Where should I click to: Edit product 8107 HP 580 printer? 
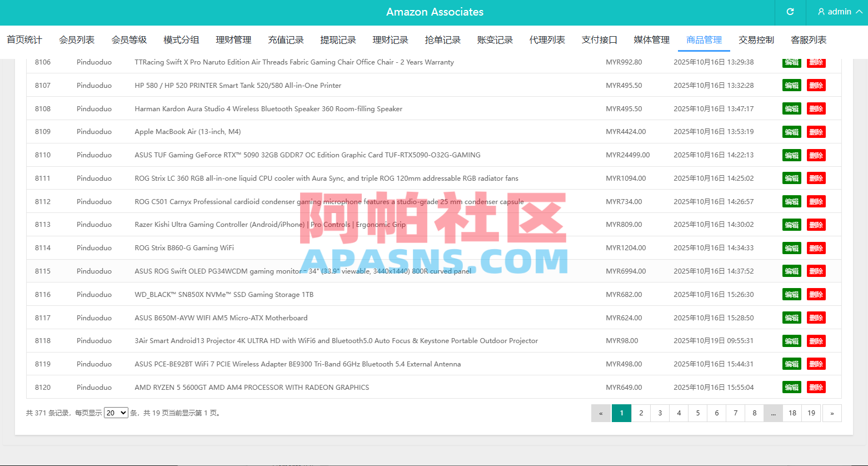(792, 85)
